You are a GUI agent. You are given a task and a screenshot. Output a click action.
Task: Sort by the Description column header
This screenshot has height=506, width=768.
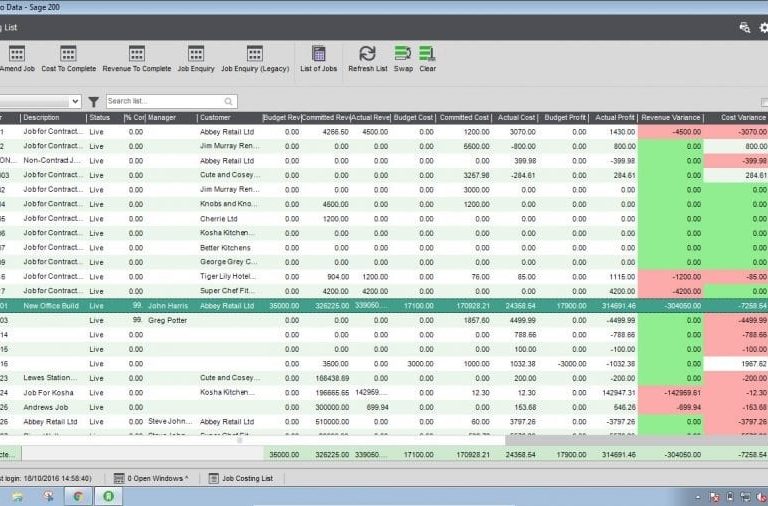coord(53,118)
